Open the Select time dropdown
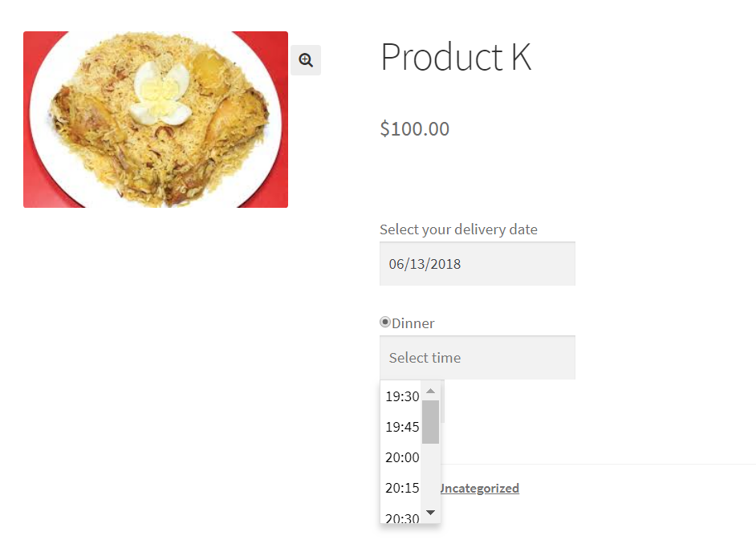 point(478,358)
